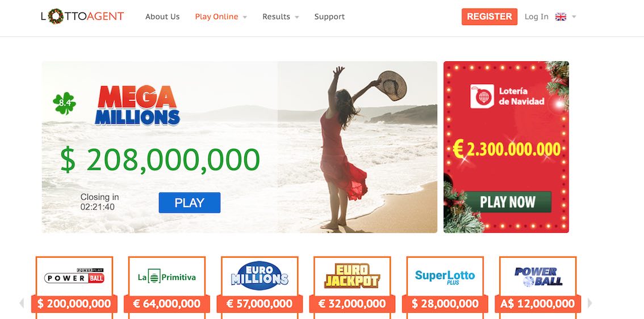Open the EuroMillions lottery card

pyautogui.click(x=260, y=287)
